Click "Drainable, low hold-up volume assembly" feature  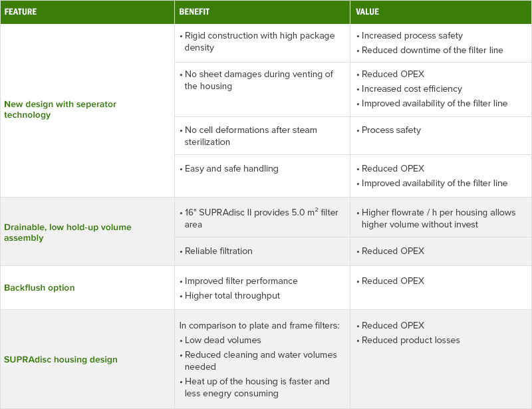coord(68,232)
